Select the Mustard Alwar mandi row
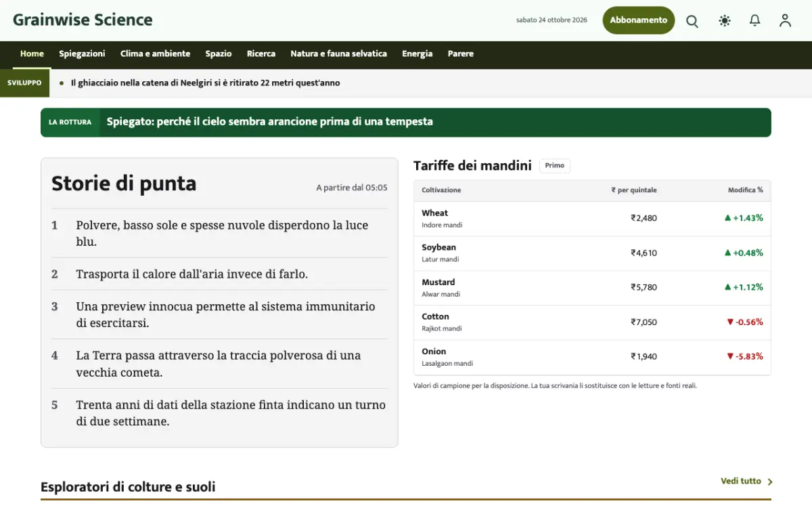 pos(592,288)
